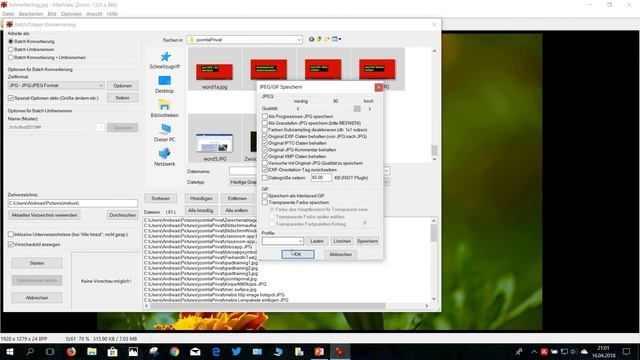The width and height of the screenshot is (640, 360).
Task: Open the Windows Start menu
Action: pos(9,351)
